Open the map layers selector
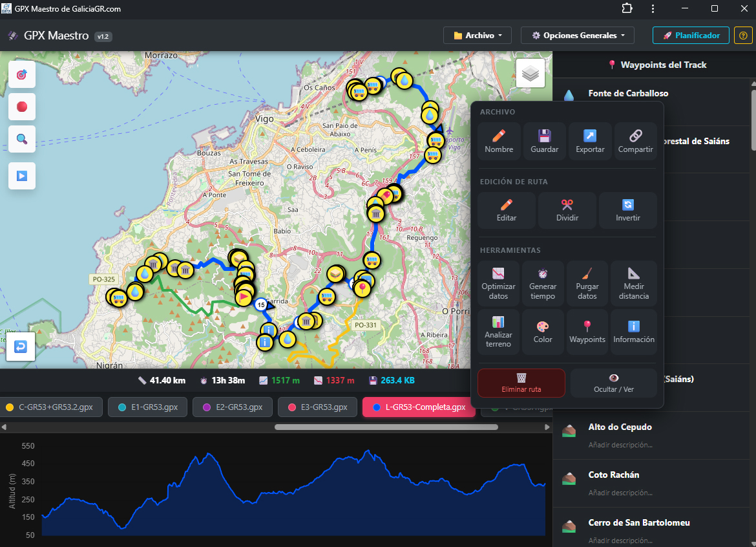756x547 pixels. (530, 73)
